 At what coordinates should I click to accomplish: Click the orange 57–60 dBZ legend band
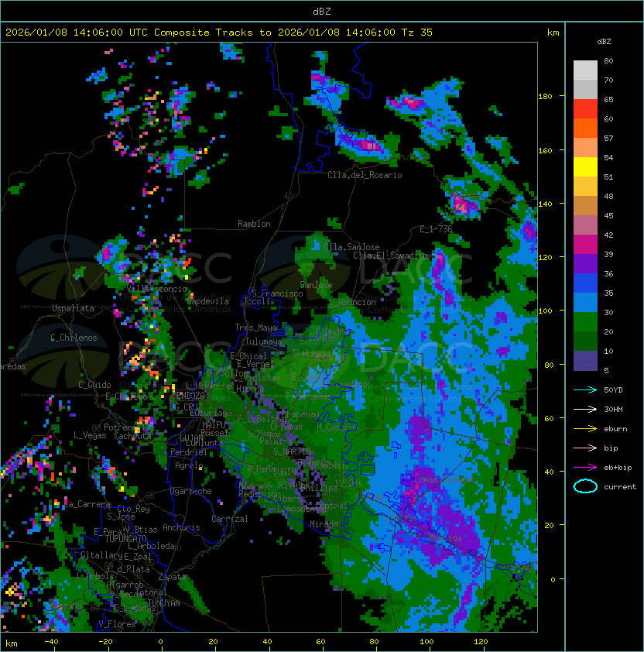pyautogui.click(x=585, y=129)
